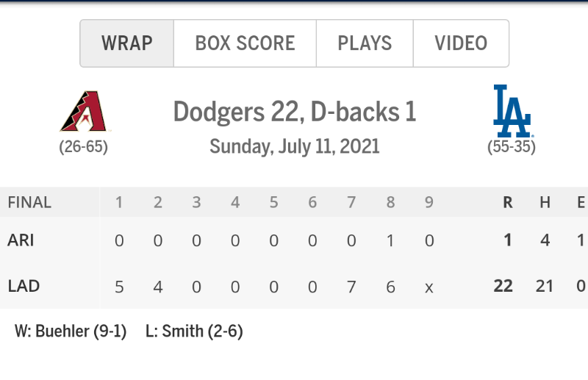The width and height of the screenshot is (588, 380).
Task: Click the LAD team row label
Action: point(24,286)
